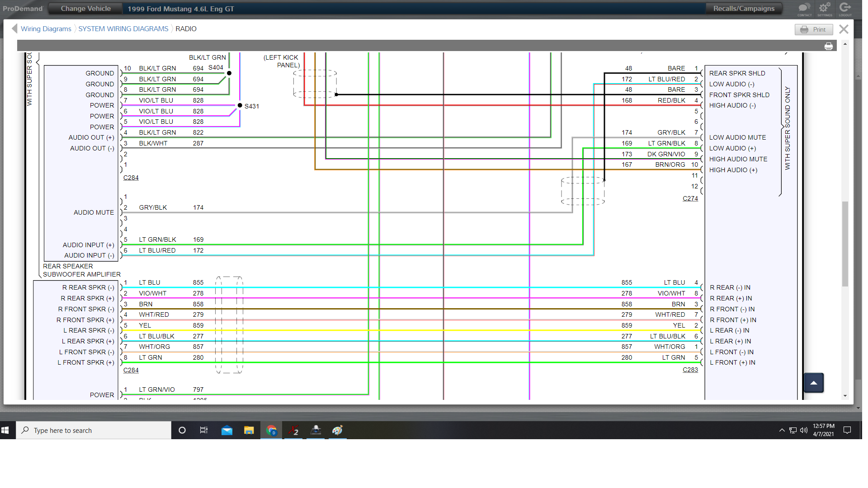Click the diagram's vertical scrollbar thumb
This screenshot has height=488, width=868.
click(x=844, y=244)
